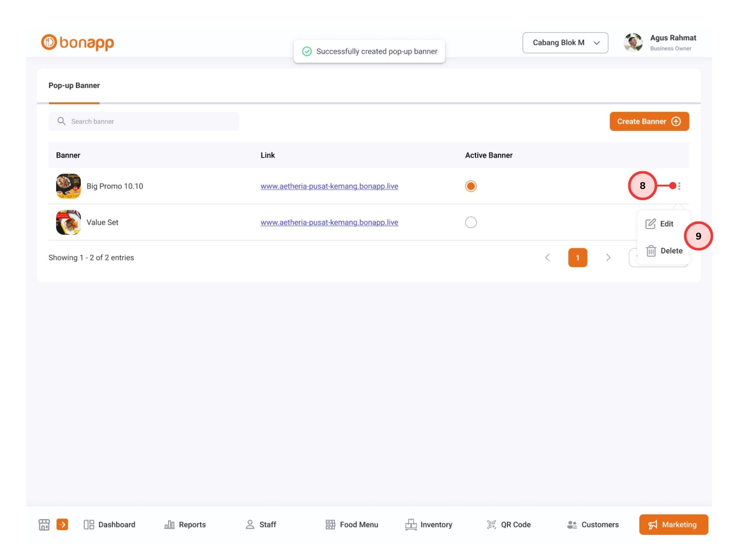
Task: Open the QR Code section
Action: (509, 525)
